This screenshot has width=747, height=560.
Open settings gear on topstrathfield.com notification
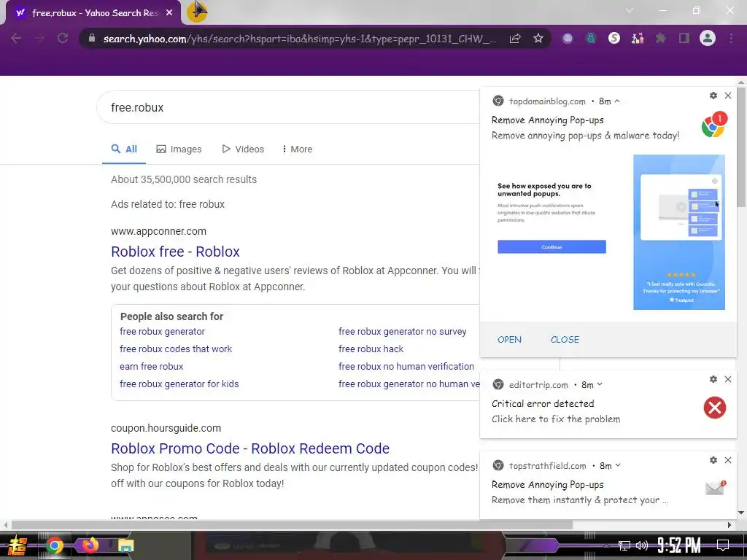[713, 460]
